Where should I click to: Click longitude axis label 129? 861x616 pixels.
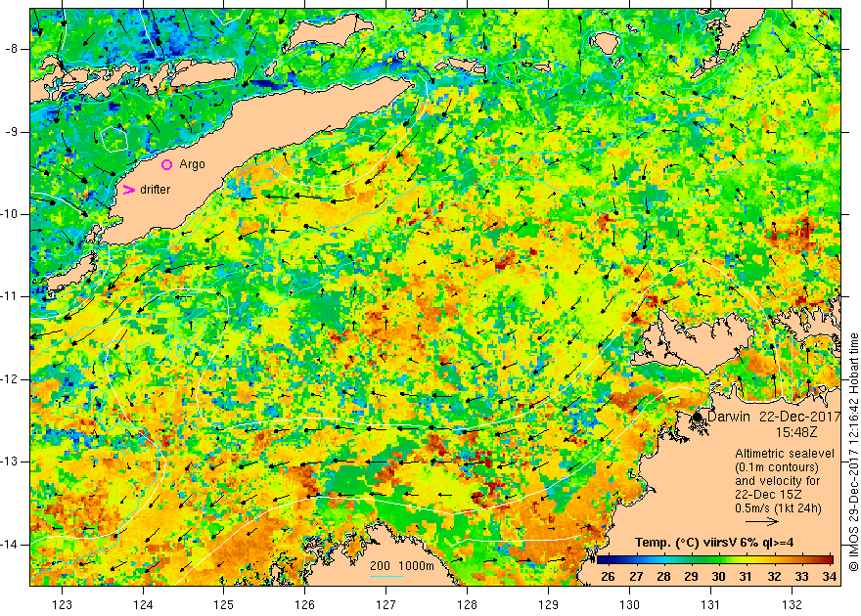coord(548,604)
